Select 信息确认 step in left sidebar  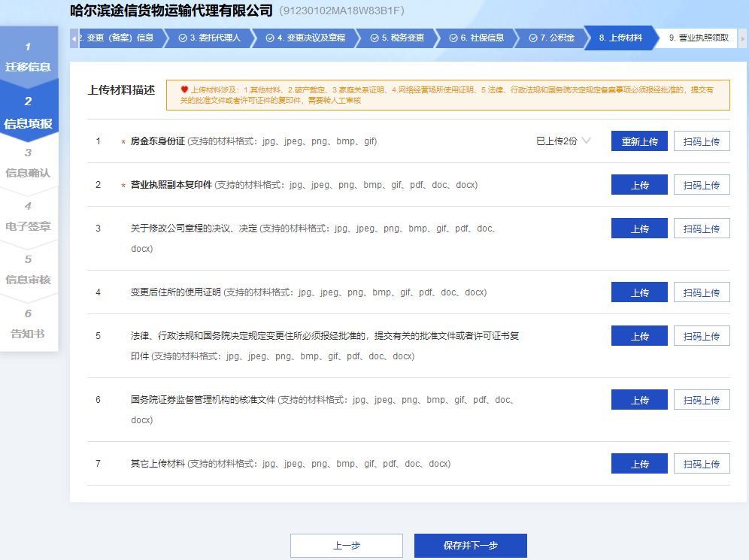[x=29, y=164]
